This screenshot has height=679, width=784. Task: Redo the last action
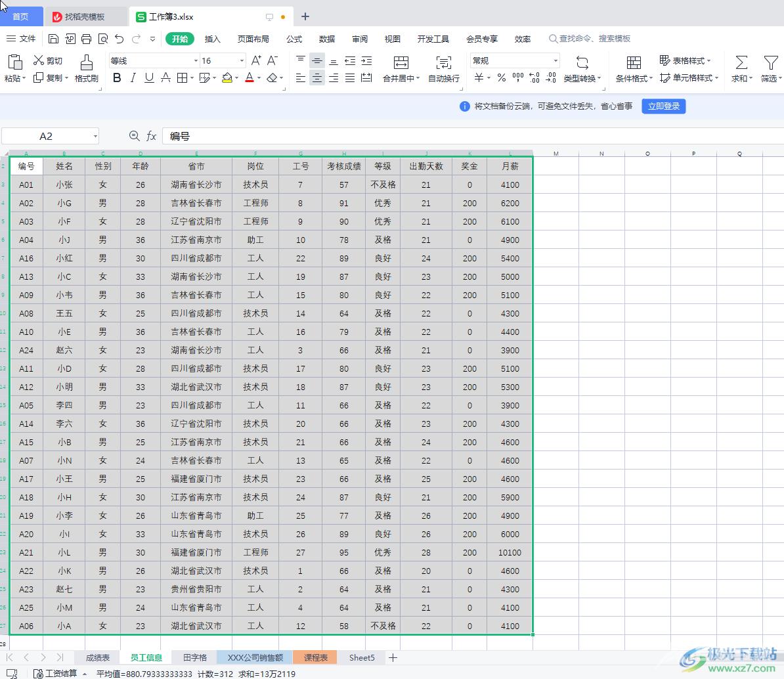click(x=136, y=39)
